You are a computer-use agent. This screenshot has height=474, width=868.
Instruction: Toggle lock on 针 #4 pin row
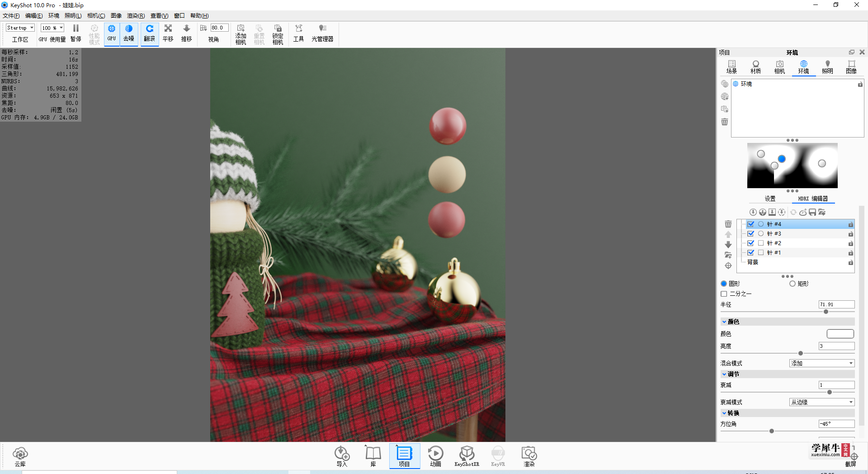click(x=851, y=225)
